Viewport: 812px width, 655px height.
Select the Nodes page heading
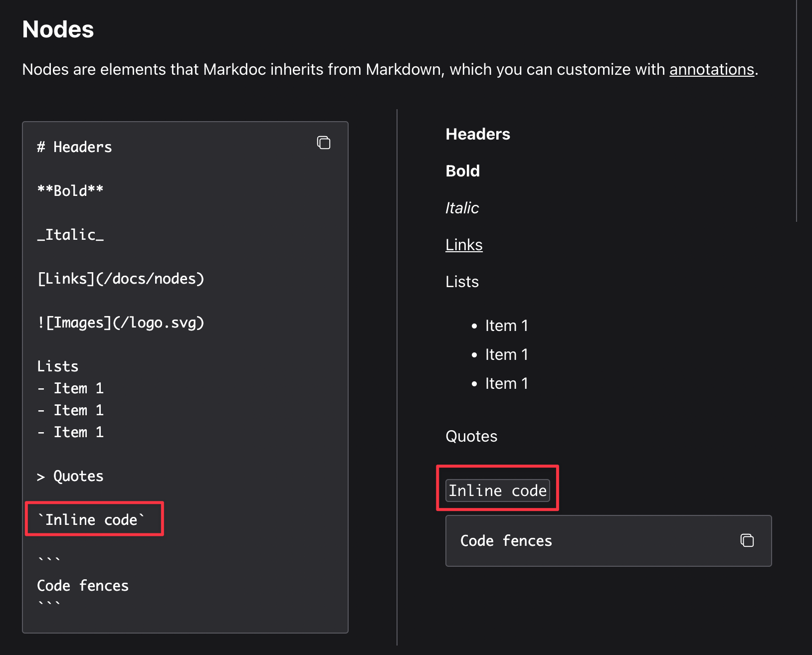click(58, 29)
